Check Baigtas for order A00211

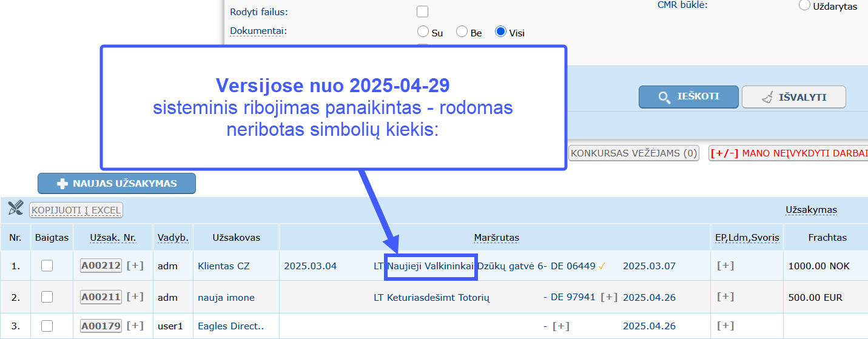point(47,297)
